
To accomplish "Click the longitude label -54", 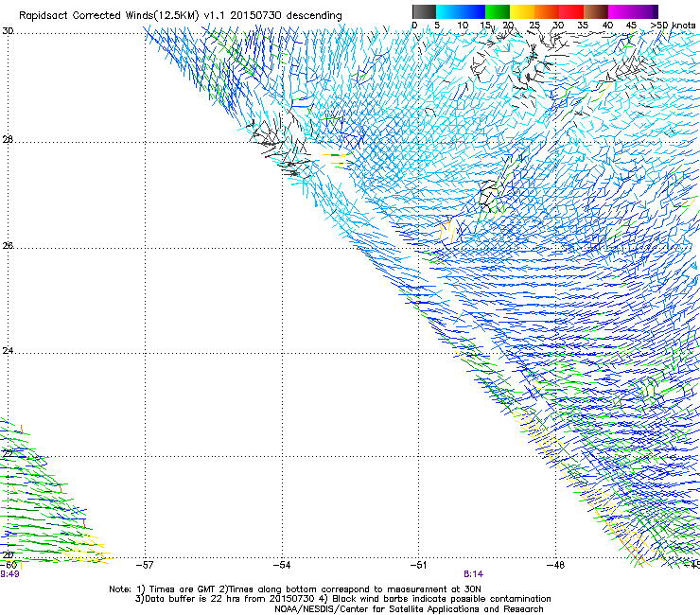I will click(282, 565).
